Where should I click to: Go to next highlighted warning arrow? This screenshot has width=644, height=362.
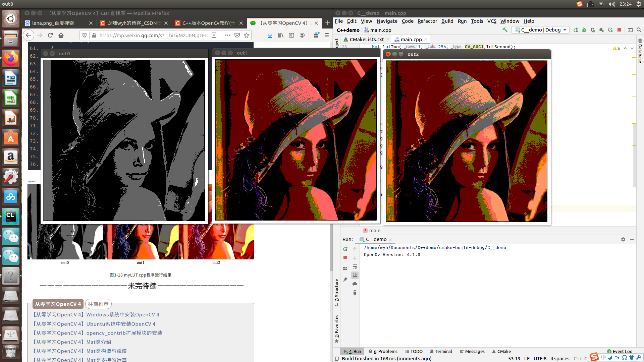coord(632,48)
